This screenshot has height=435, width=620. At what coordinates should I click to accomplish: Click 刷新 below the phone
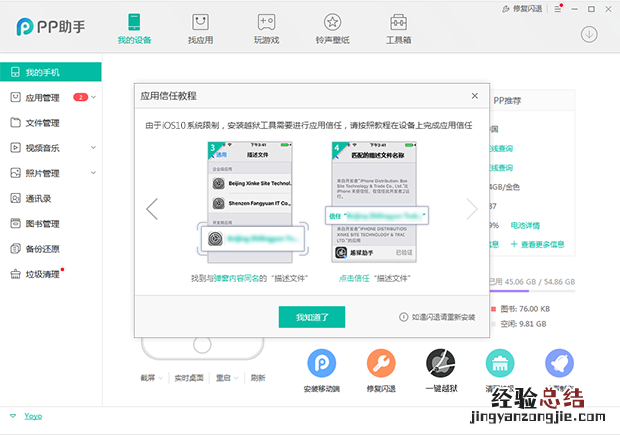tap(258, 378)
